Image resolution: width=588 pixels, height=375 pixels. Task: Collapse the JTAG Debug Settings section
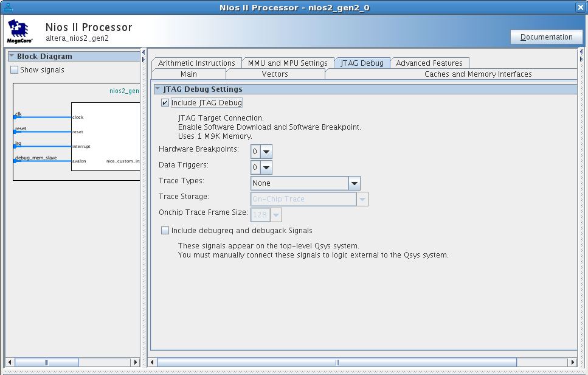pos(157,89)
